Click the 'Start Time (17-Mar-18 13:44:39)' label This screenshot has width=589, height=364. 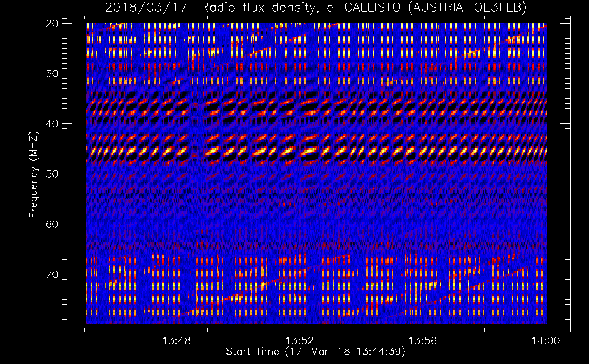tap(316, 352)
